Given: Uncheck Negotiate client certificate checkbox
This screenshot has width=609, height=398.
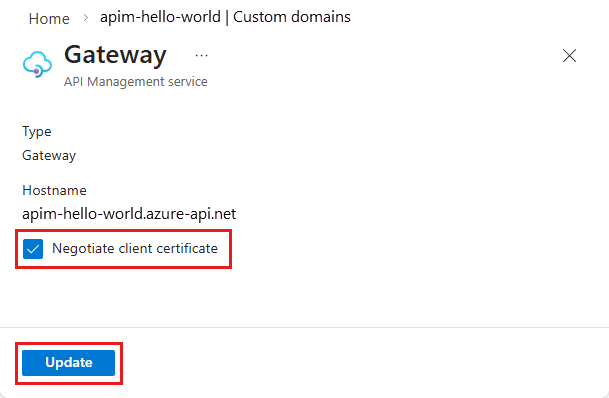Looking at the screenshot, I should (x=33, y=249).
